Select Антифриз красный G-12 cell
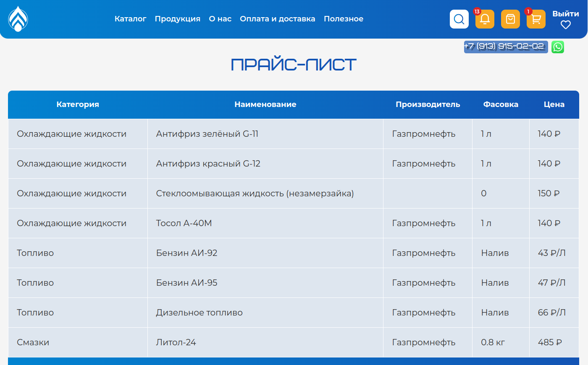The height and width of the screenshot is (365, 588). coord(265,164)
